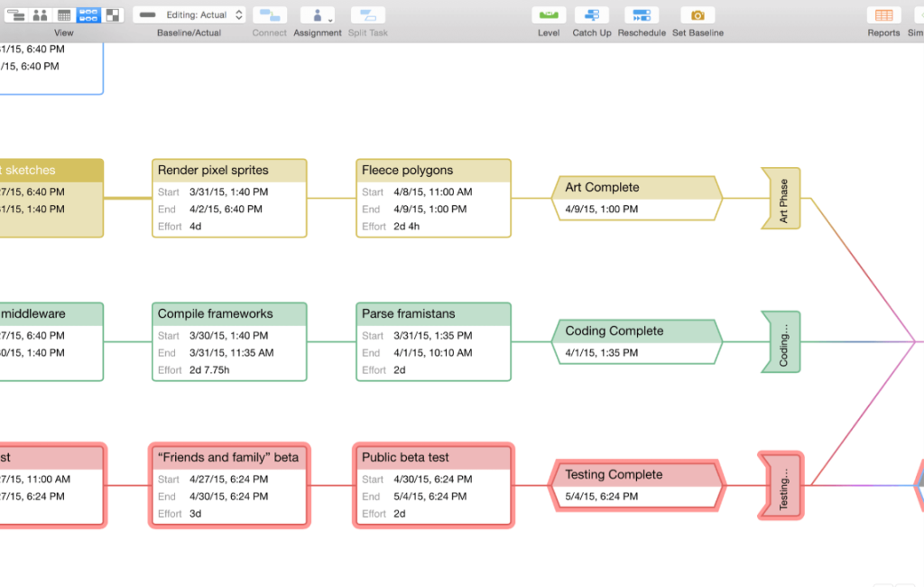Click Testing Complete date 5/4/15, 6:24 PM

(601, 496)
